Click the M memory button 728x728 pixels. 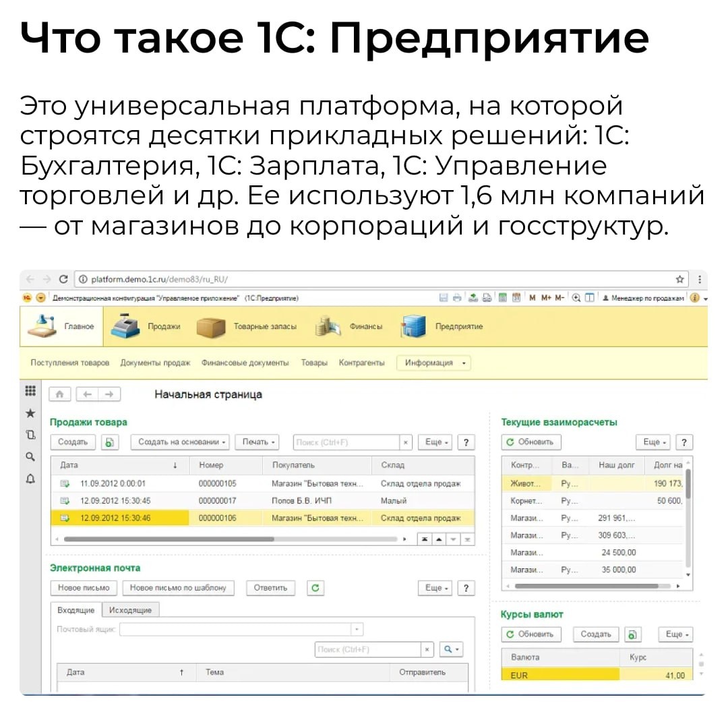point(532,298)
